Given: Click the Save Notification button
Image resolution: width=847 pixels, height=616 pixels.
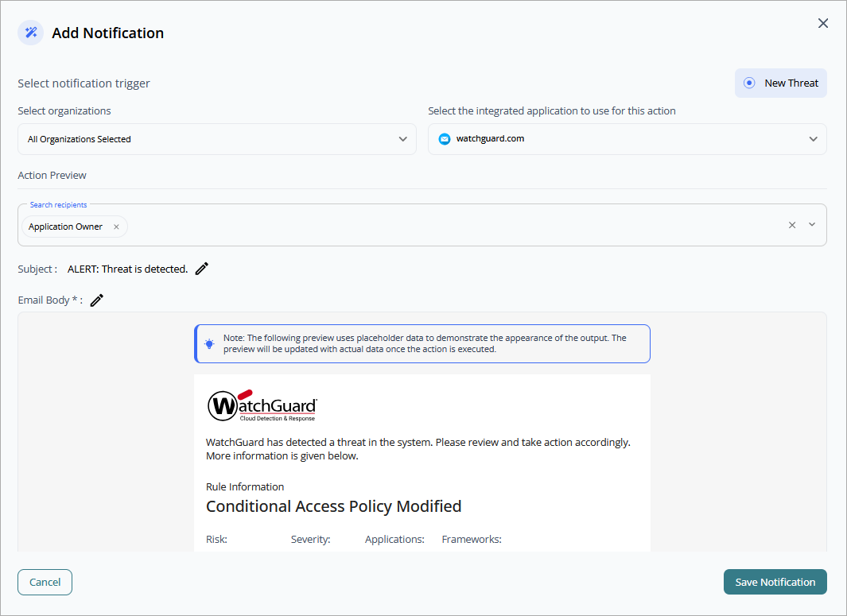Looking at the screenshot, I should [x=775, y=582].
